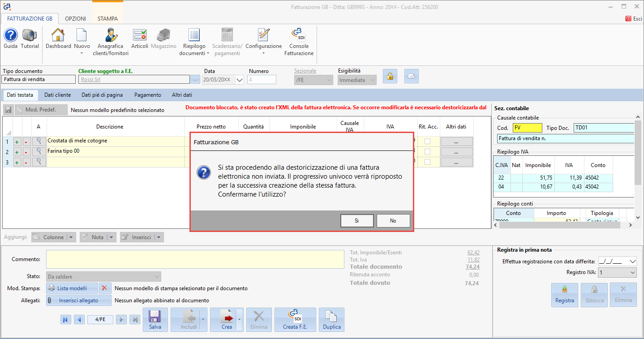Image resolution: width=644 pixels, height=339 pixels.
Task: Open the Pagamento tab
Action: point(147,95)
